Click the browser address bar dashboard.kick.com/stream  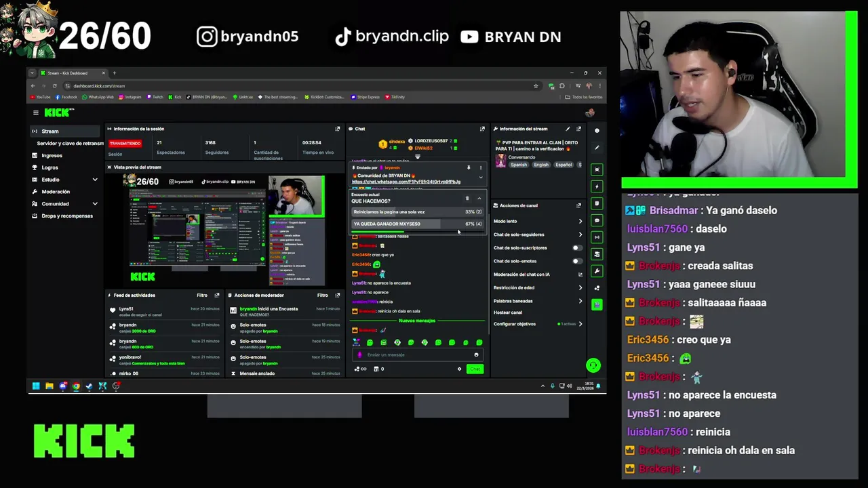298,86
